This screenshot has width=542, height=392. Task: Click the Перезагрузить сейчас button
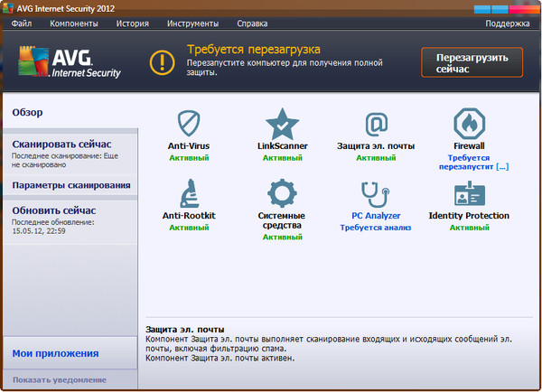tap(472, 62)
